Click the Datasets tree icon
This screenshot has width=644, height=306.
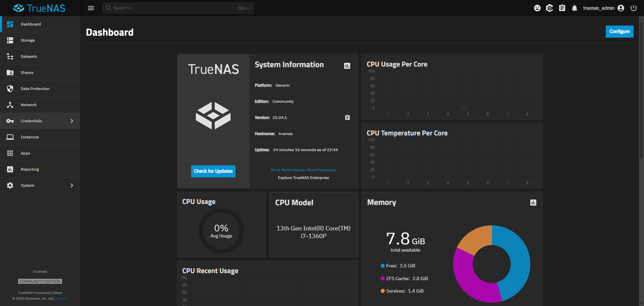coord(10,56)
